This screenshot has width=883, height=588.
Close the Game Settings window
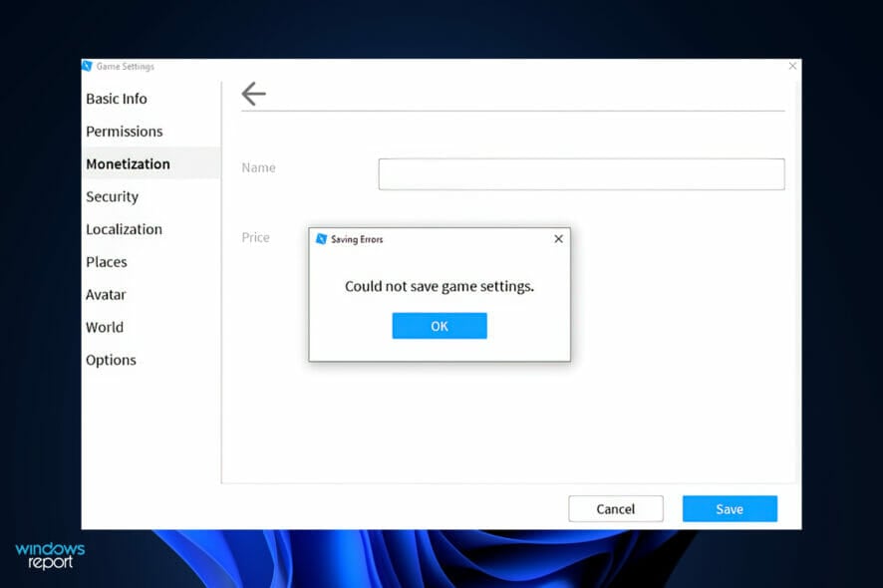792,66
